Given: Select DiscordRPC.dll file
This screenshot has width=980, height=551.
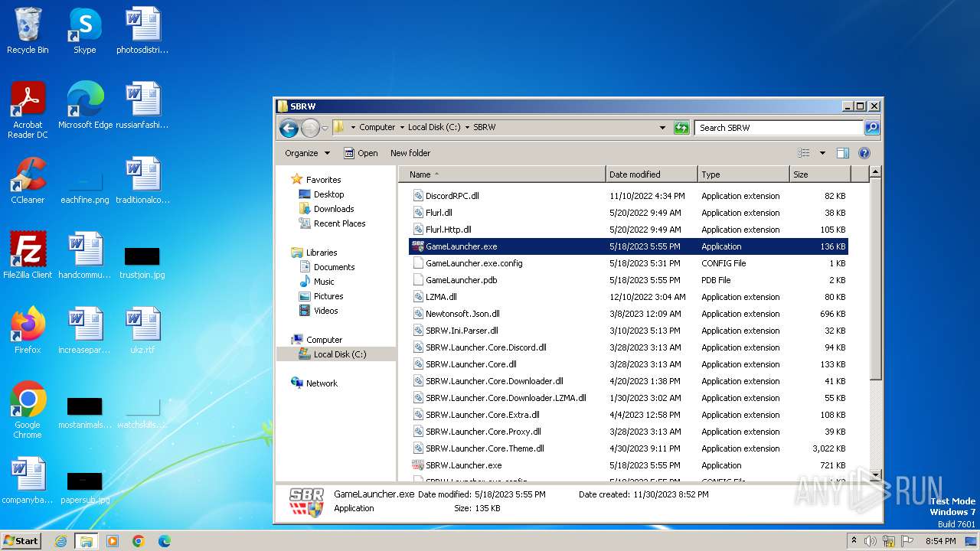Looking at the screenshot, I should click(x=629, y=196).
